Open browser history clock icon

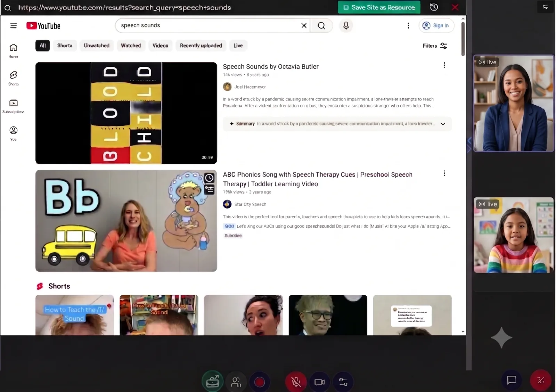pyautogui.click(x=434, y=7)
